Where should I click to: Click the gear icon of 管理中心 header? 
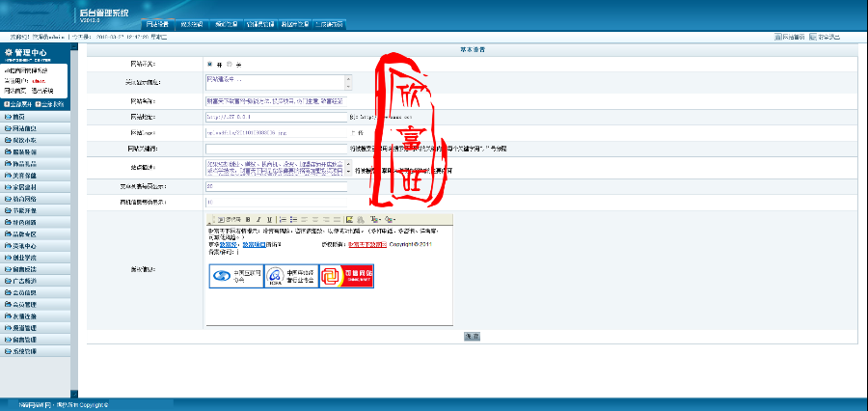point(9,53)
